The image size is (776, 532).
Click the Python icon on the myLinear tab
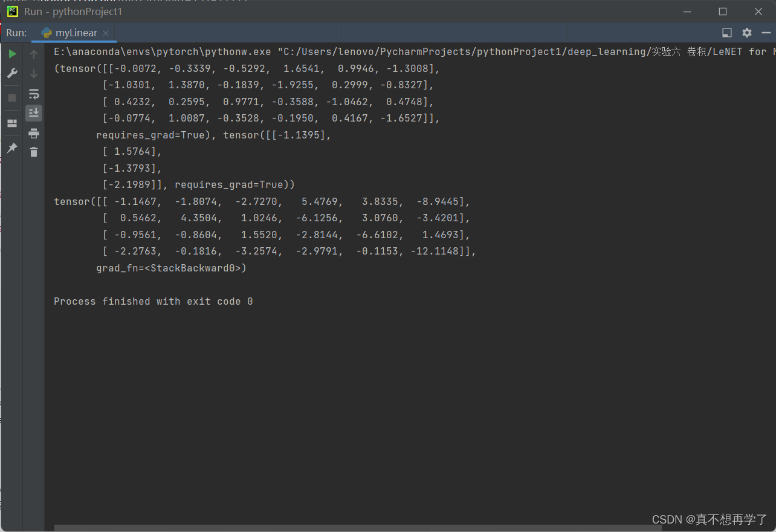(47, 33)
